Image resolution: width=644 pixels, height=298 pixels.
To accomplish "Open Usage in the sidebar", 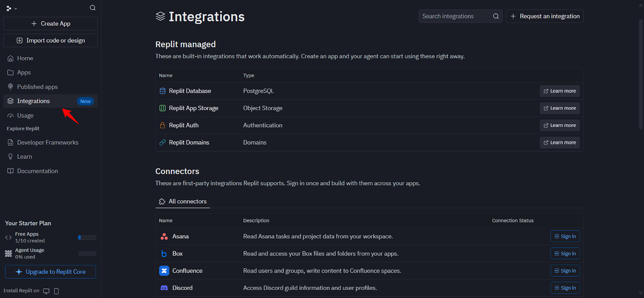I will click(x=51, y=115).
